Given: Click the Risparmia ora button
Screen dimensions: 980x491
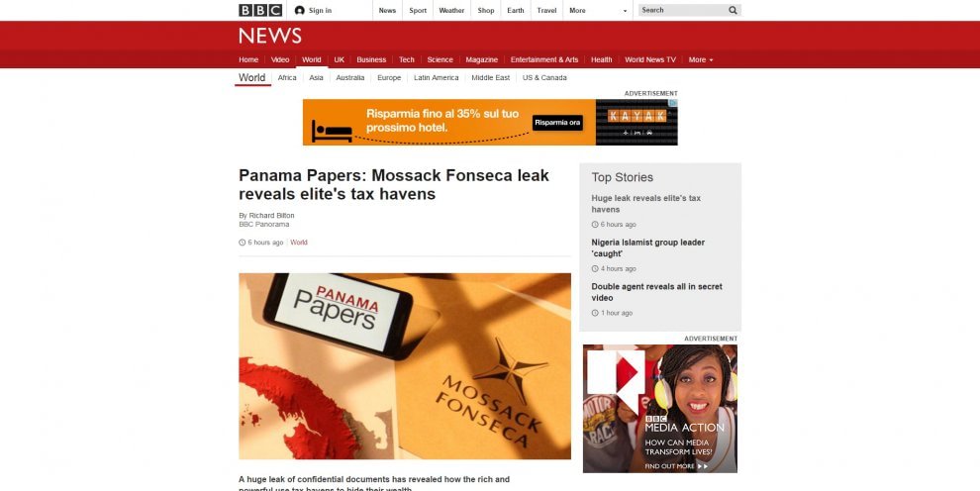Looking at the screenshot, I should point(557,123).
